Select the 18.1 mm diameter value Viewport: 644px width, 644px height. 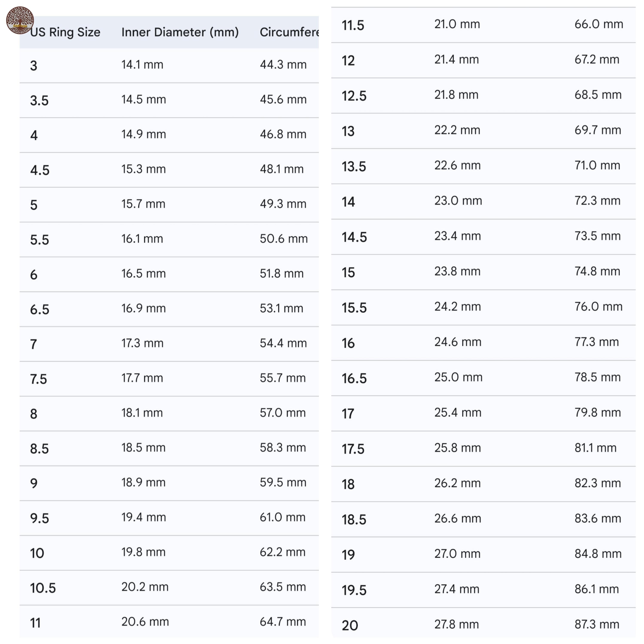[142, 413]
